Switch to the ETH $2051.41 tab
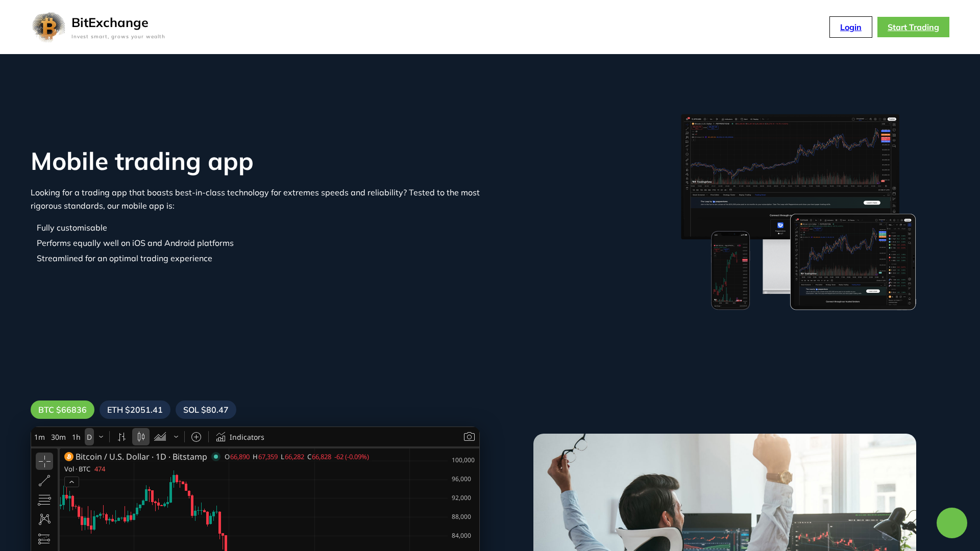 [135, 410]
